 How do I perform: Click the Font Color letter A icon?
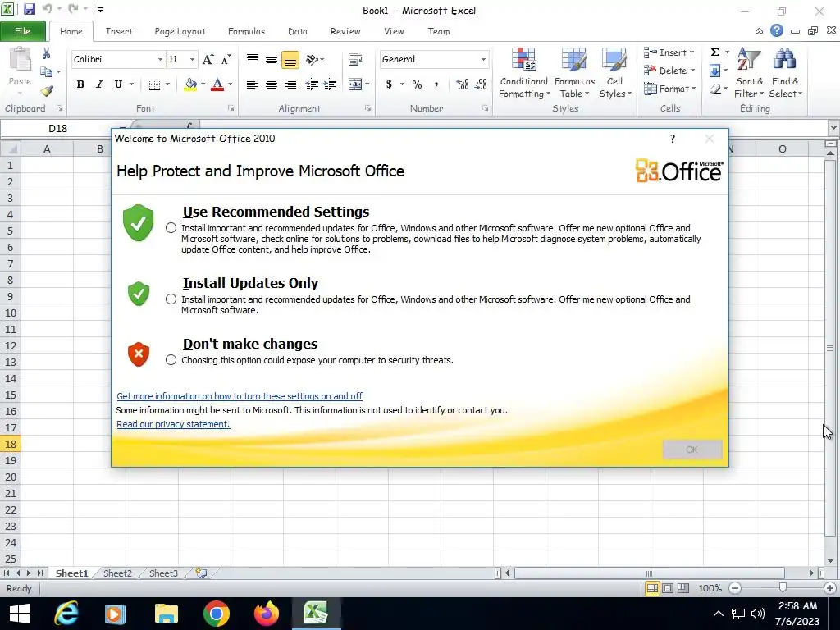click(x=217, y=84)
